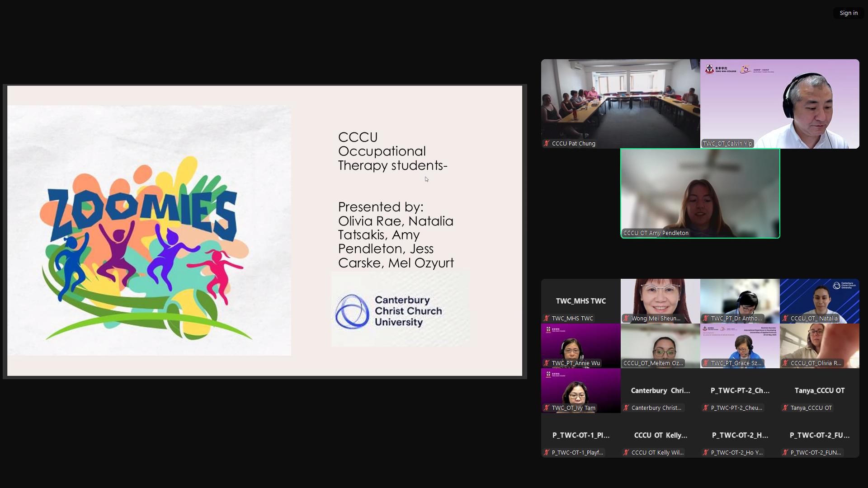This screenshot has width=868, height=488.
Task: Select CCCU Pat Chung video tile
Action: 620,104
